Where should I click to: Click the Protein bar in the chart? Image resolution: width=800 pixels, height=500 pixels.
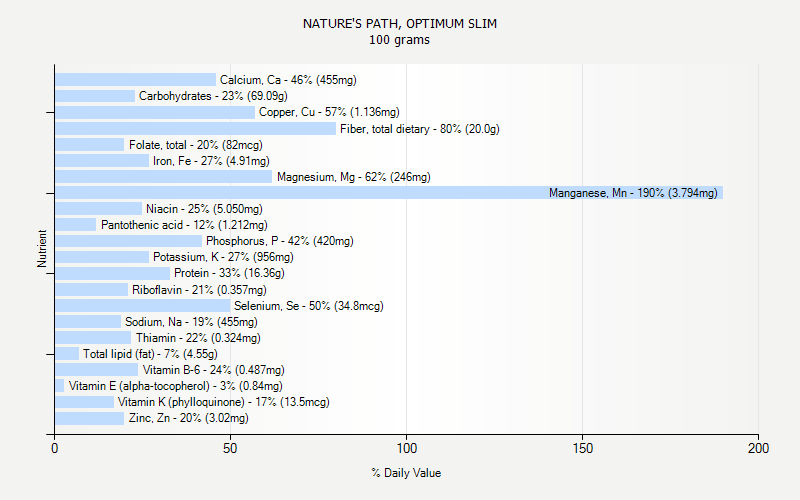pyautogui.click(x=113, y=273)
